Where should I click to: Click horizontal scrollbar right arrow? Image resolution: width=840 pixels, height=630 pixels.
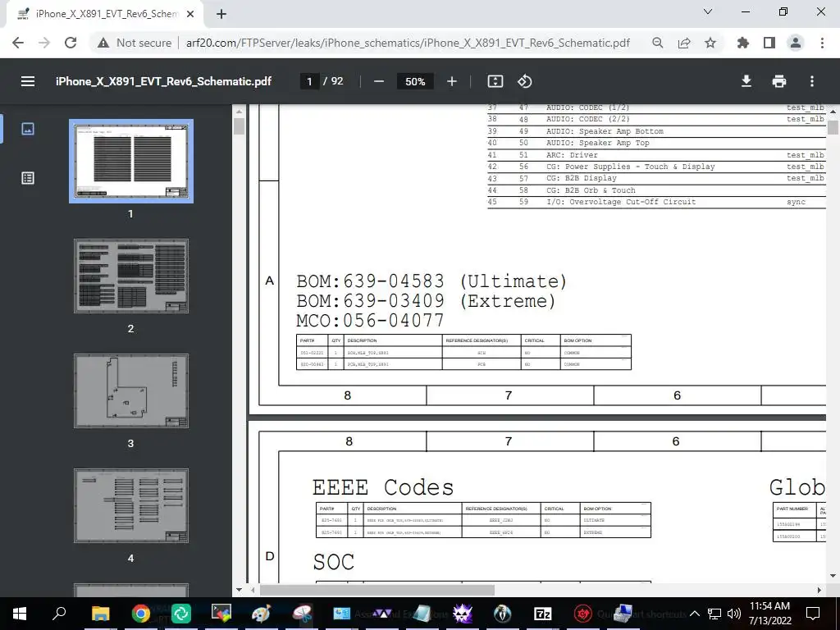point(819,590)
